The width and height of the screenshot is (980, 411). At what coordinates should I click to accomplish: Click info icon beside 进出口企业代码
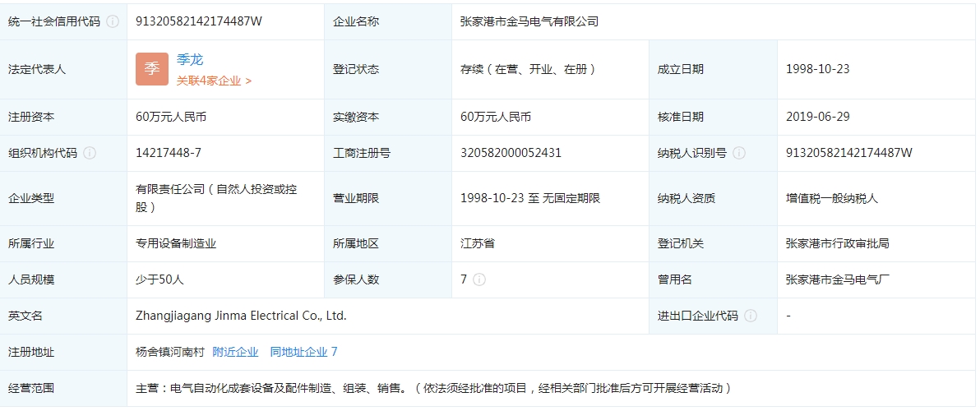click(751, 316)
